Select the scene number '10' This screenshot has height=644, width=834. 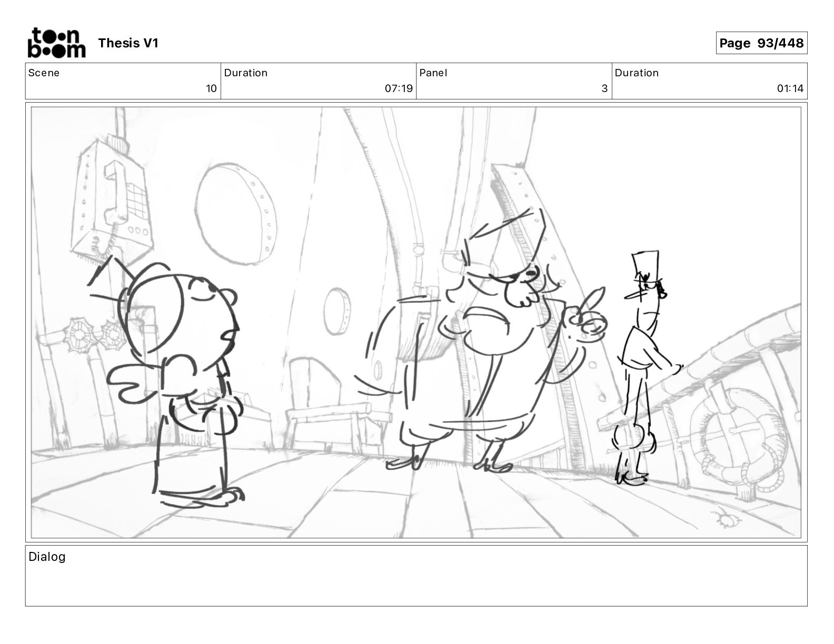(211, 88)
